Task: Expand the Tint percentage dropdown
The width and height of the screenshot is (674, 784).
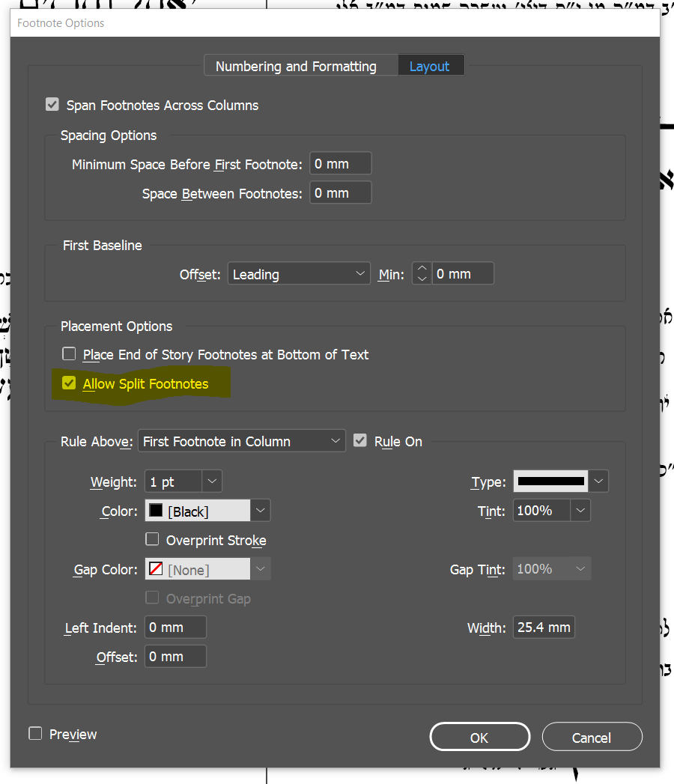Action: click(x=580, y=511)
